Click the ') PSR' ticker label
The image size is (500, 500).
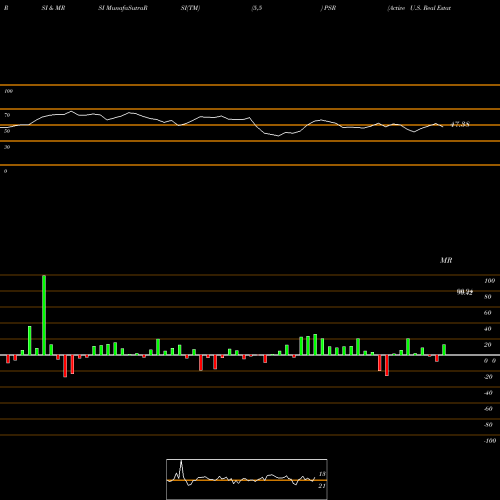click(x=328, y=8)
